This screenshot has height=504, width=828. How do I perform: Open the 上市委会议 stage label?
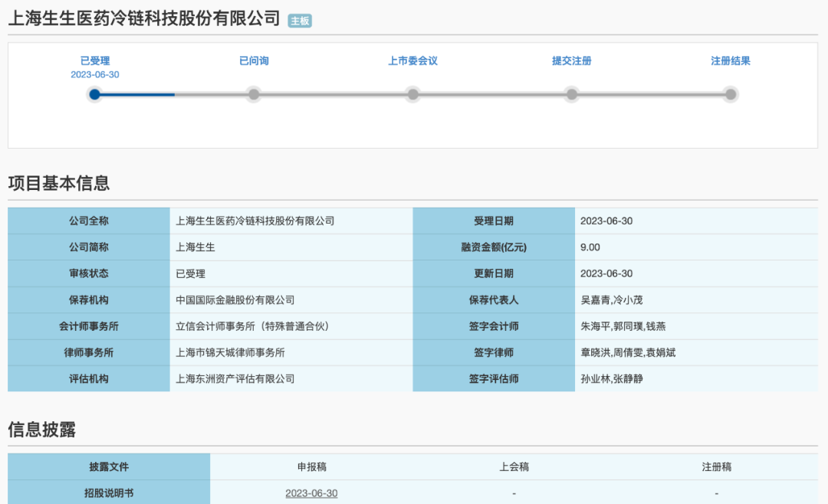pos(413,61)
